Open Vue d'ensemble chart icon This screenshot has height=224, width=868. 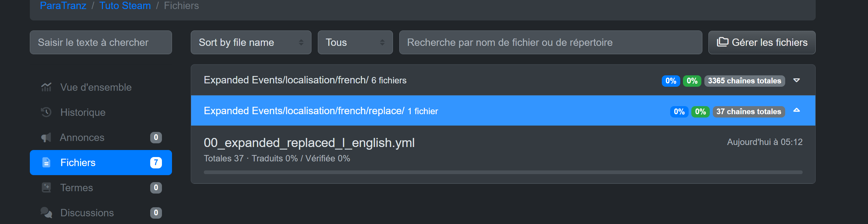46,87
